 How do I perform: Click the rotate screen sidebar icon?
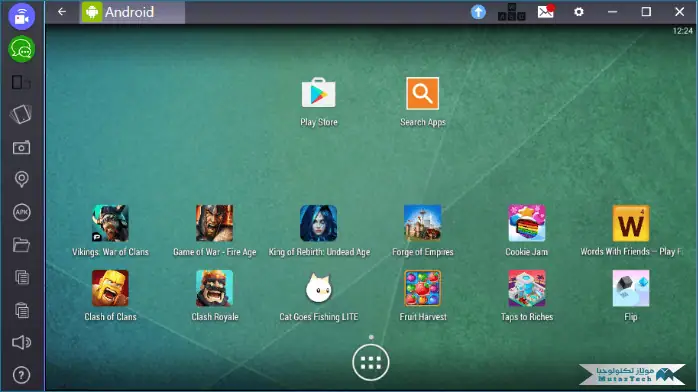coord(21,114)
